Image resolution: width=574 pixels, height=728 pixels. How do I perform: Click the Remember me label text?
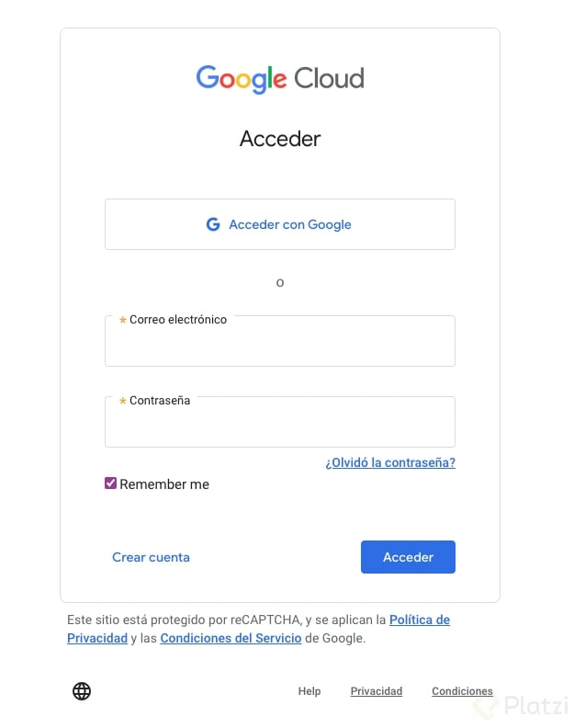(x=164, y=484)
